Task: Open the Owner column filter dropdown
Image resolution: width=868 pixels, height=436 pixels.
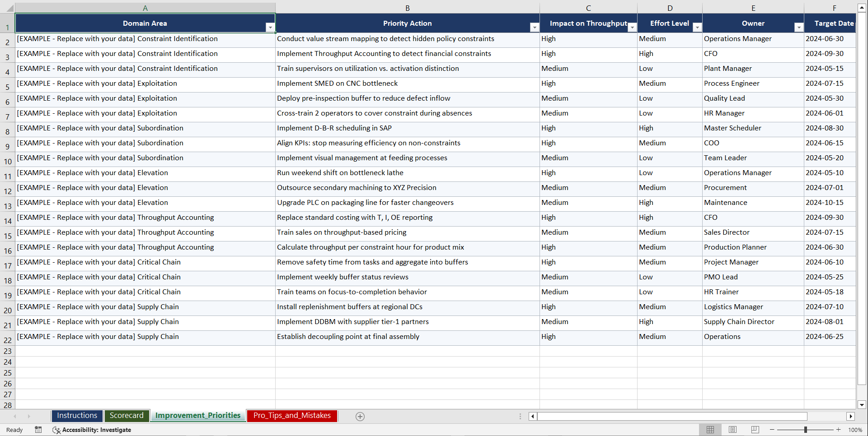Action: pos(798,28)
